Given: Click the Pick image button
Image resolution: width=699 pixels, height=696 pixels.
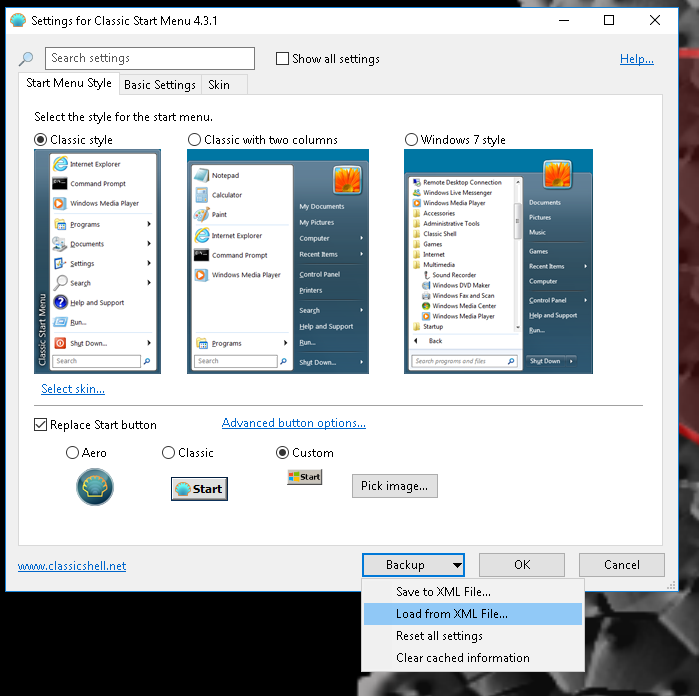Looking at the screenshot, I should point(395,486).
